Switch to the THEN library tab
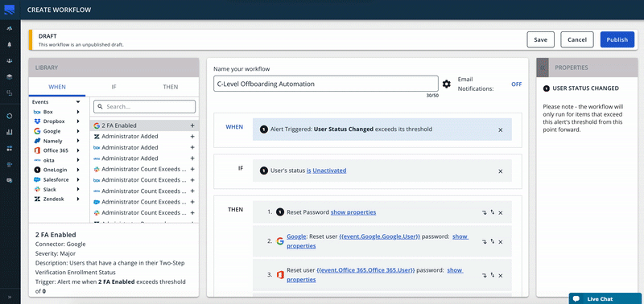The width and height of the screenshot is (644, 304). [x=171, y=87]
